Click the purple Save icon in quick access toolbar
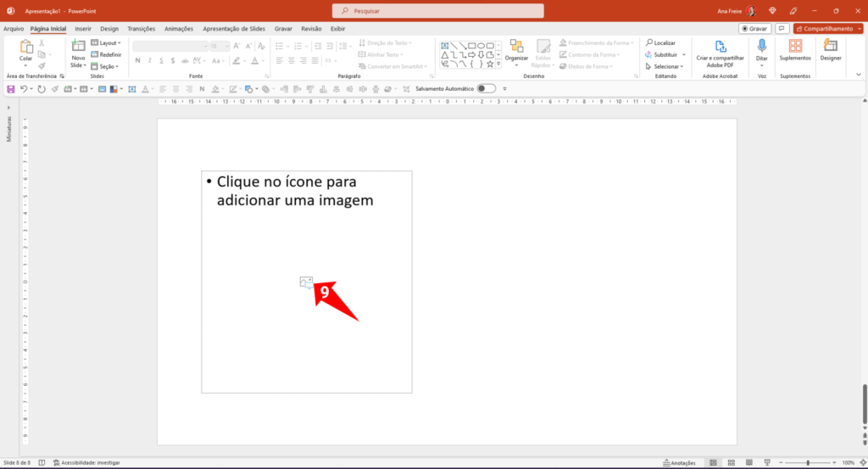This screenshot has width=868, height=469. 11,88
